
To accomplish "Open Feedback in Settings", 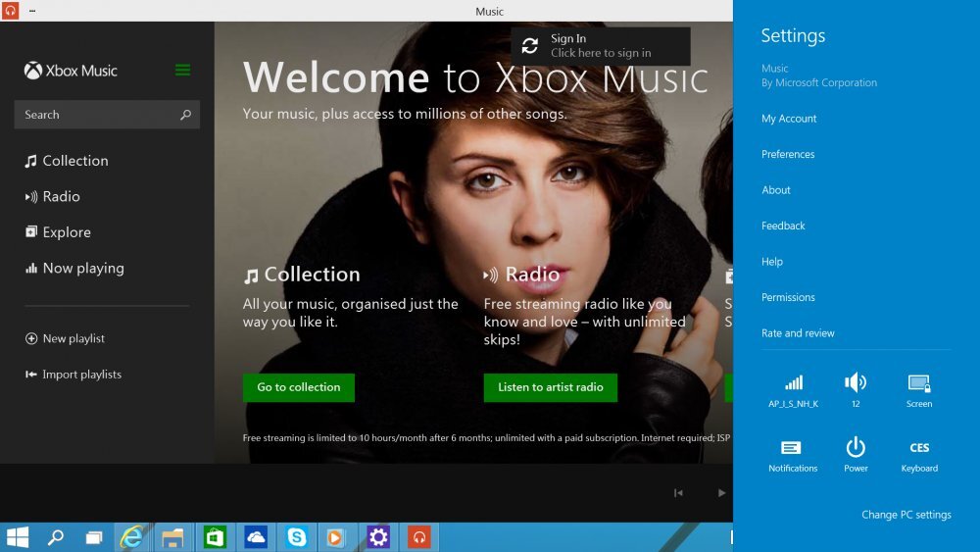I will pos(782,226).
